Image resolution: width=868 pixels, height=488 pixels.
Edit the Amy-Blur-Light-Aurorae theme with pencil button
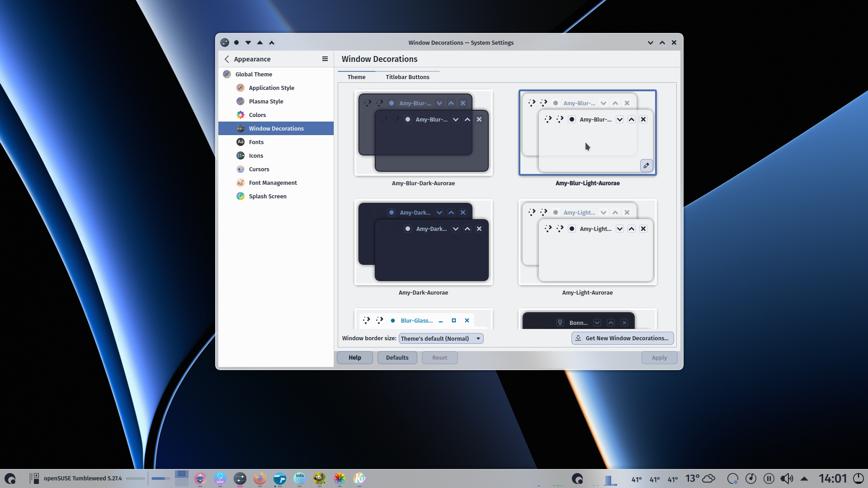point(646,166)
